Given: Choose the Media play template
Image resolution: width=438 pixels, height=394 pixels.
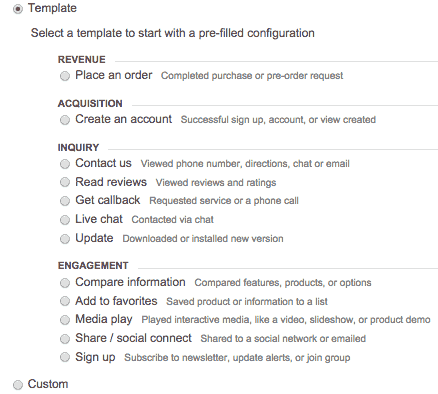Looking at the screenshot, I should (65, 320).
